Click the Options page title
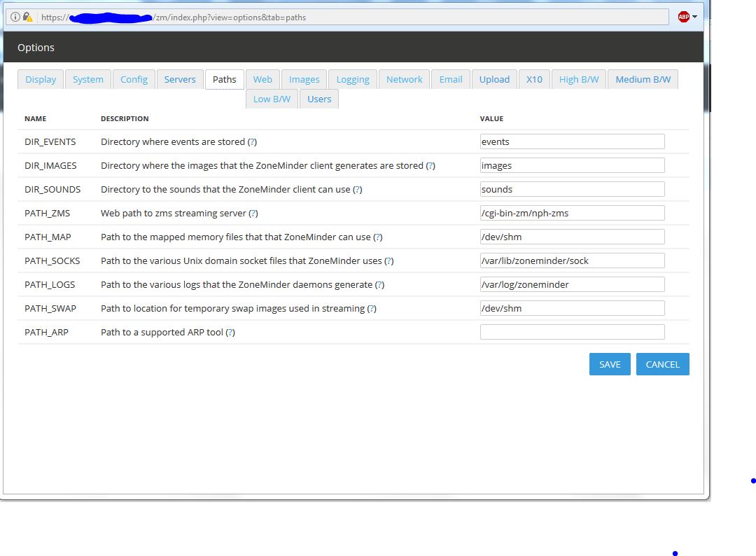756x556 pixels. point(36,47)
